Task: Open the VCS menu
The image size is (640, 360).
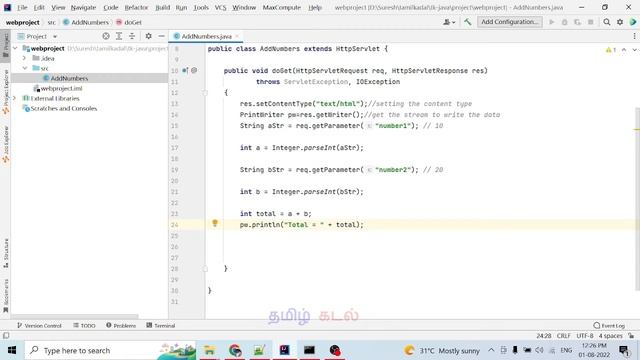Action: tap(220, 7)
